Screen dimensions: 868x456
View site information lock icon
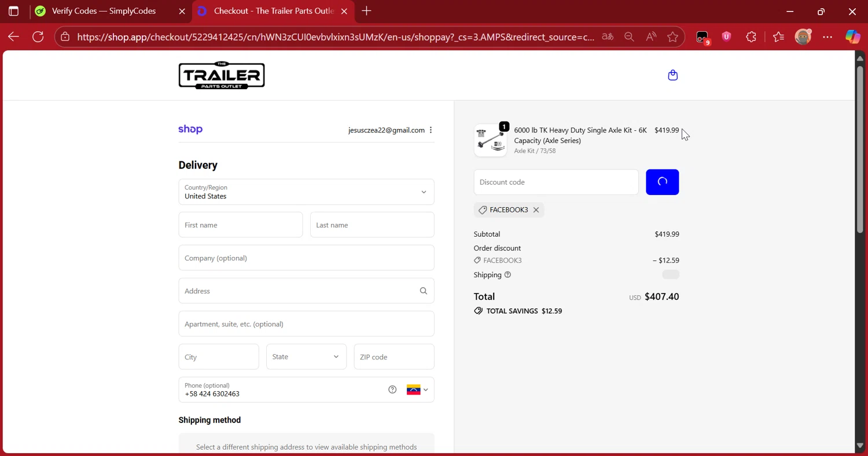coord(65,37)
